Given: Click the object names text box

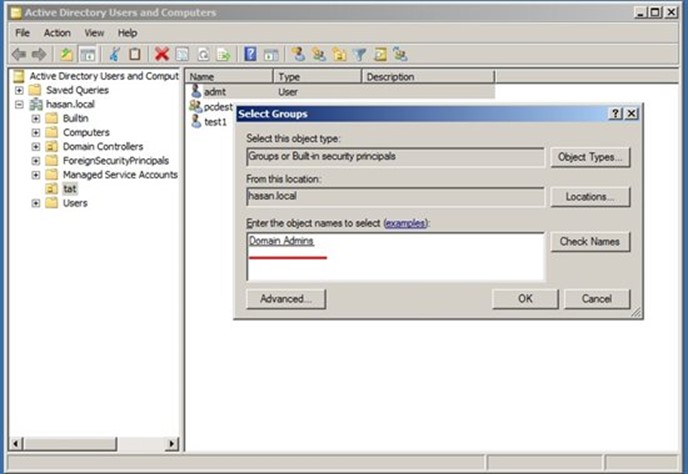Looking at the screenshot, I should [394, 257].
